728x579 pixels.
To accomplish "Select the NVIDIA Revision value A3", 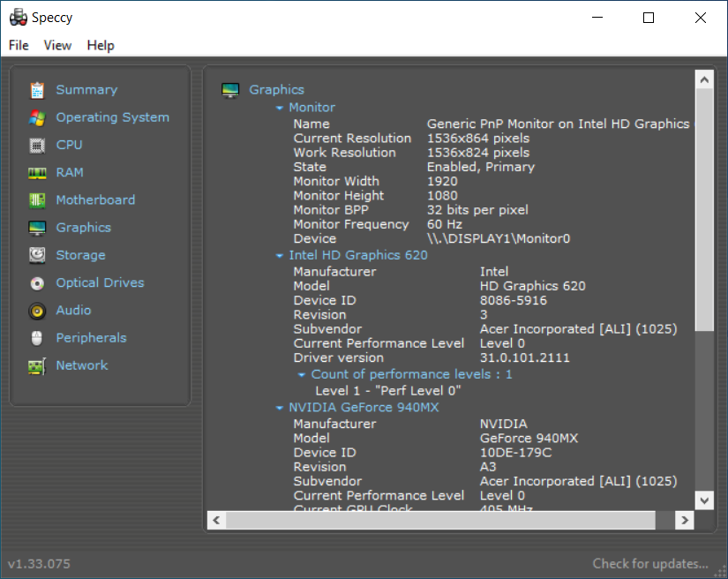I will [x=488, y=467].
